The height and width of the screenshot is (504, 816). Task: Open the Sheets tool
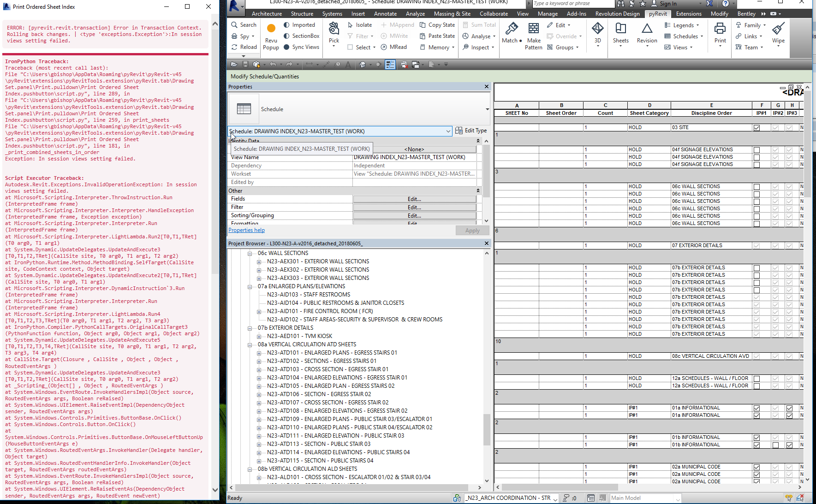coord(621,34)
